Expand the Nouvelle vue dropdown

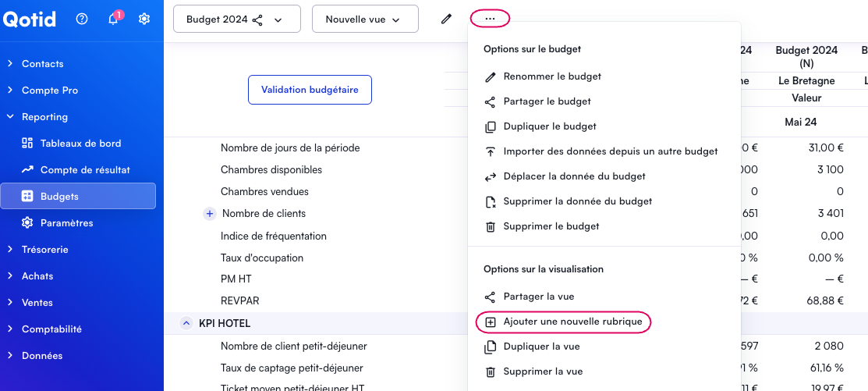[x=364, y=20]
